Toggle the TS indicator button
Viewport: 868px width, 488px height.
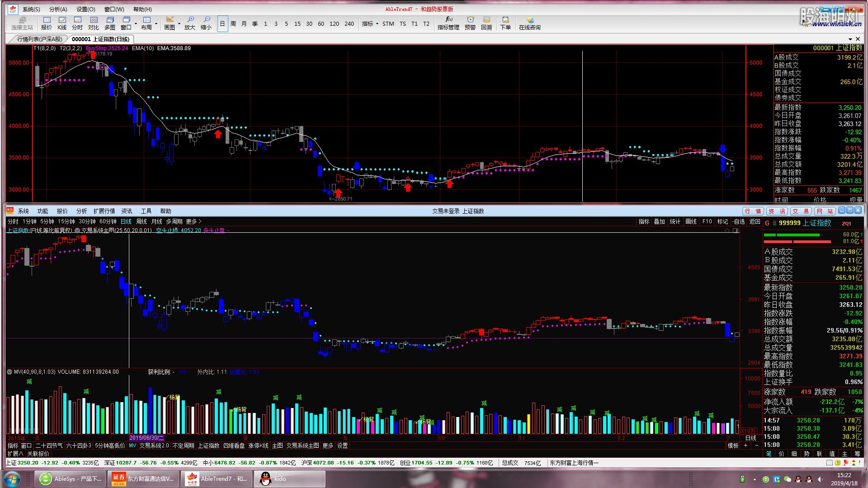click(x=403, y=23)
